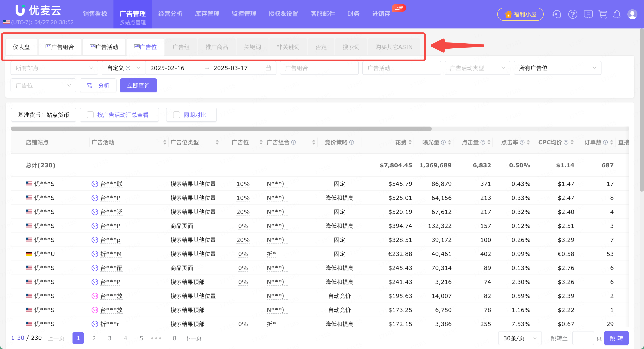Click the 点击量 help icon

(483, 142)
